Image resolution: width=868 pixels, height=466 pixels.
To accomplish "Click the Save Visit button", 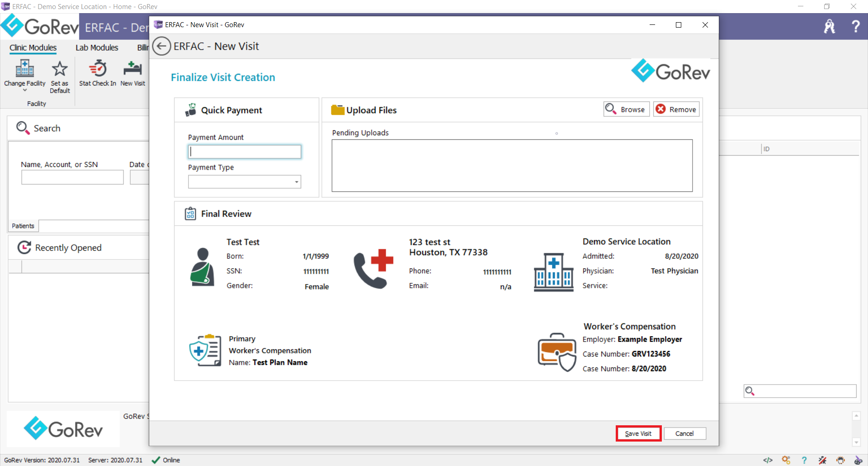I will [638, 433].
